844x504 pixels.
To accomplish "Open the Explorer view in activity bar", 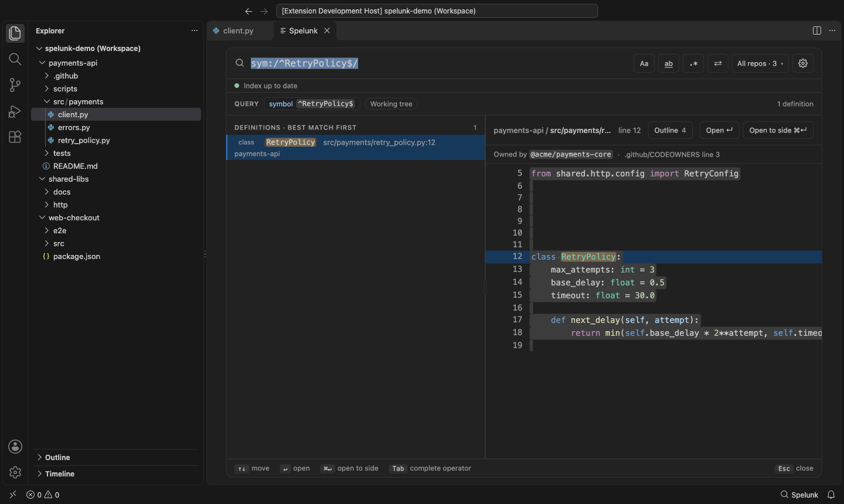I will [15, 33].
